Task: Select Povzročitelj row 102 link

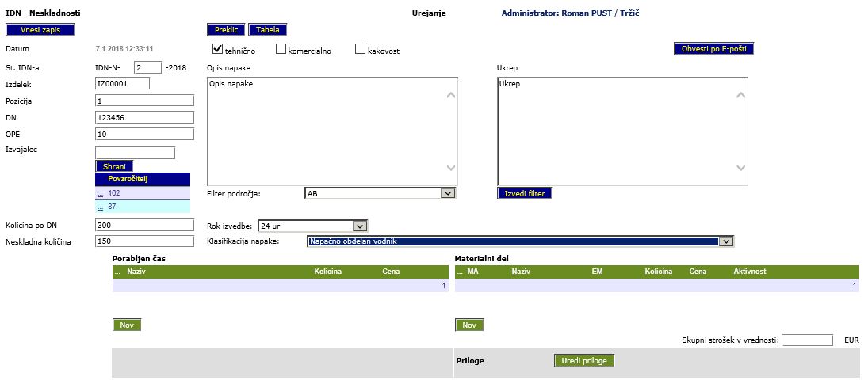Action: pyautogui.click(x=100, y=192)
